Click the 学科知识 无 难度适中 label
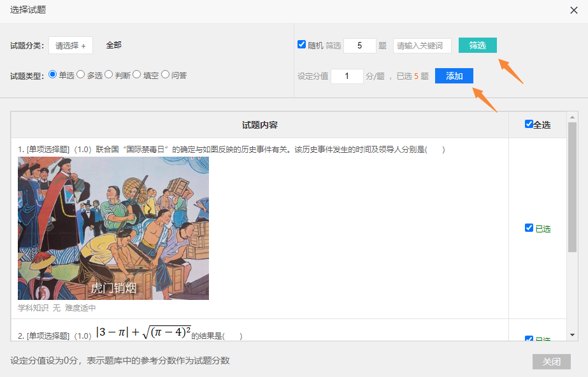The height and width of the screenshot is (377, 588). pos(57,308)
